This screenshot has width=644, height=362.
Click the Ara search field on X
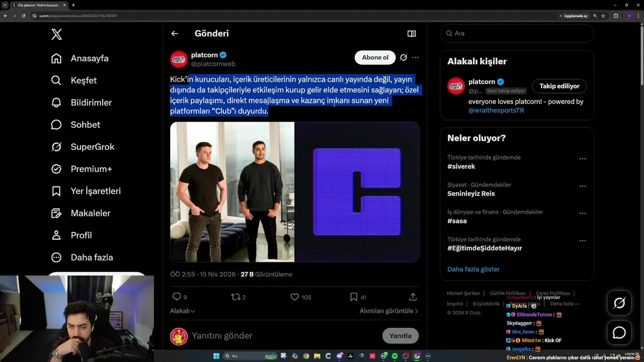click(x=517, y=33)
